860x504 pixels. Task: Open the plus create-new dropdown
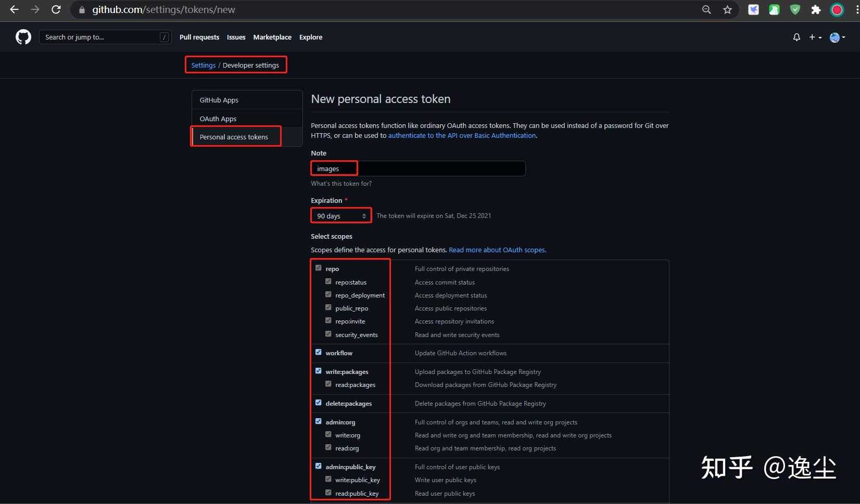815,37
